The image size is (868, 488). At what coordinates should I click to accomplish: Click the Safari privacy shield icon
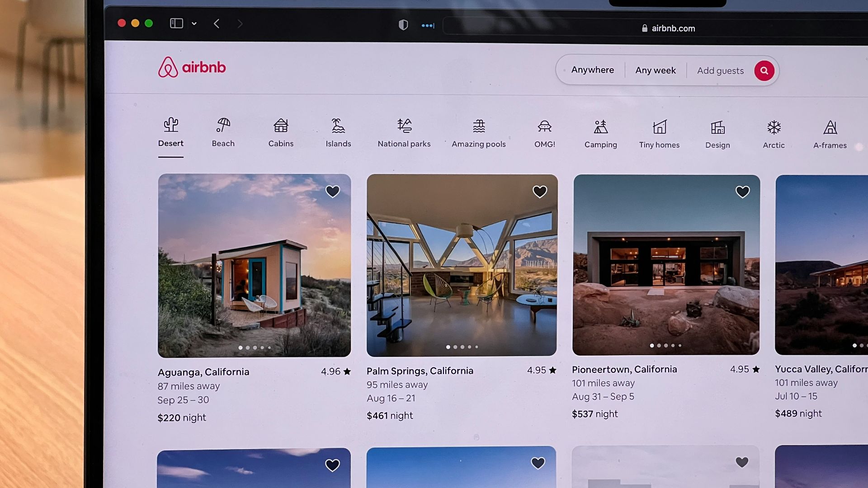[x=403, y=25]
